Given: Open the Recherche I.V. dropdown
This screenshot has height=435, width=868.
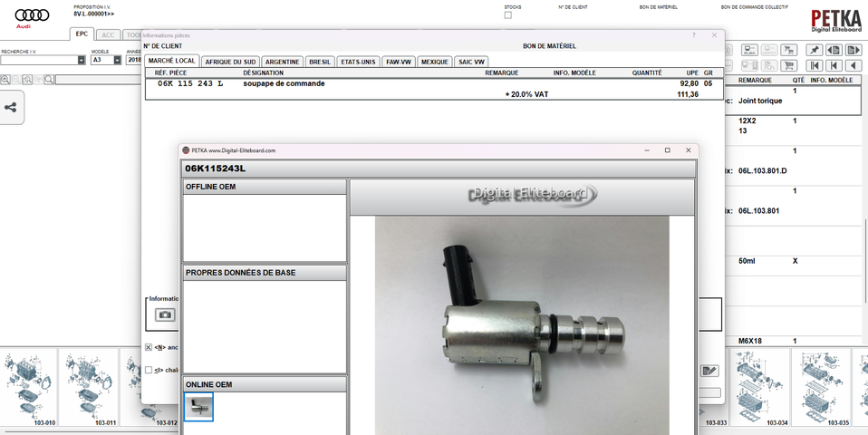Looking at the screenshot, I should (x=81, y=61).
